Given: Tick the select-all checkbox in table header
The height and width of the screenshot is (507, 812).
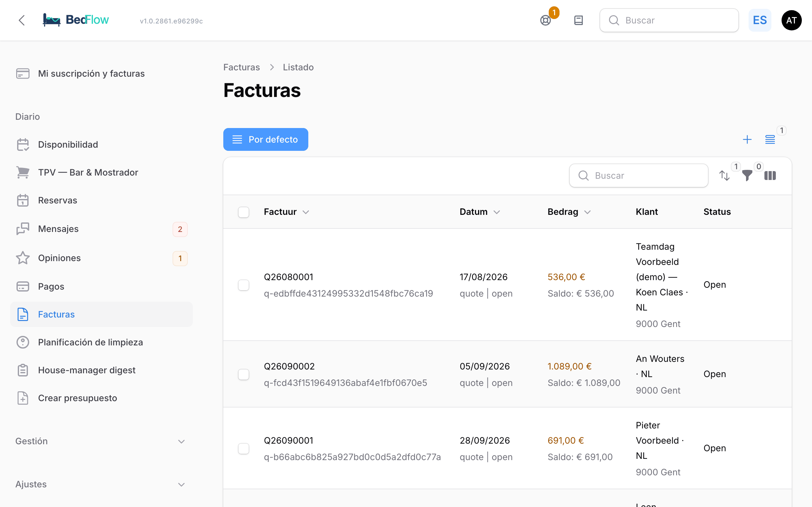Looking at the screenshot, I should pyautogui.click(x=244, y=212).
